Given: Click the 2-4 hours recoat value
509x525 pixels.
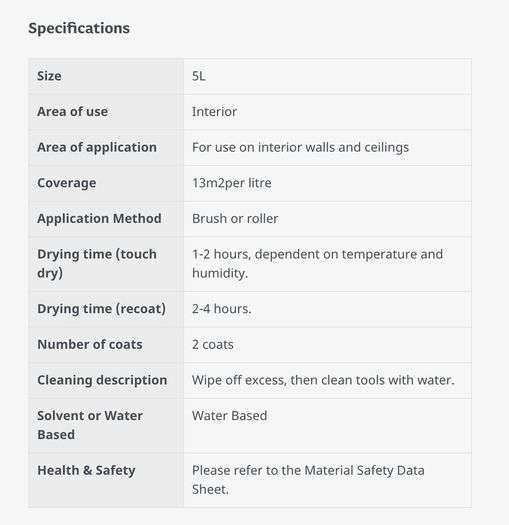Looking at the screenshot, I should (x=221, y=309).
